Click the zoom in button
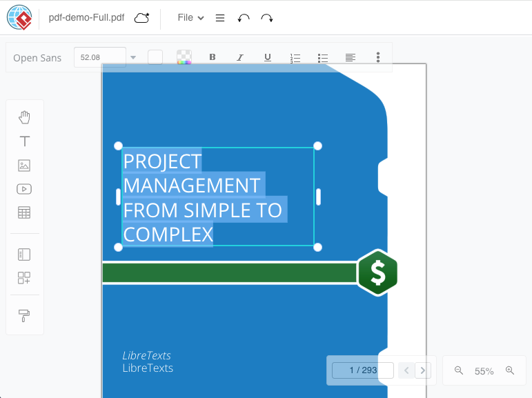This screenshot has width=532, height=398. [510, 370]
